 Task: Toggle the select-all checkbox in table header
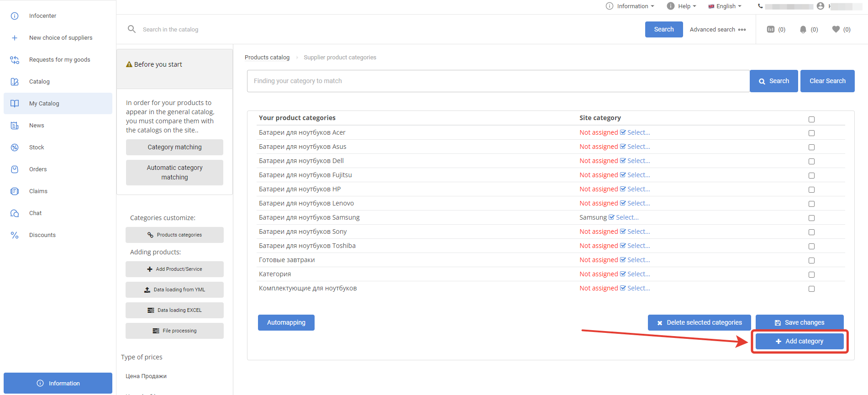click(x=811, y=120)
